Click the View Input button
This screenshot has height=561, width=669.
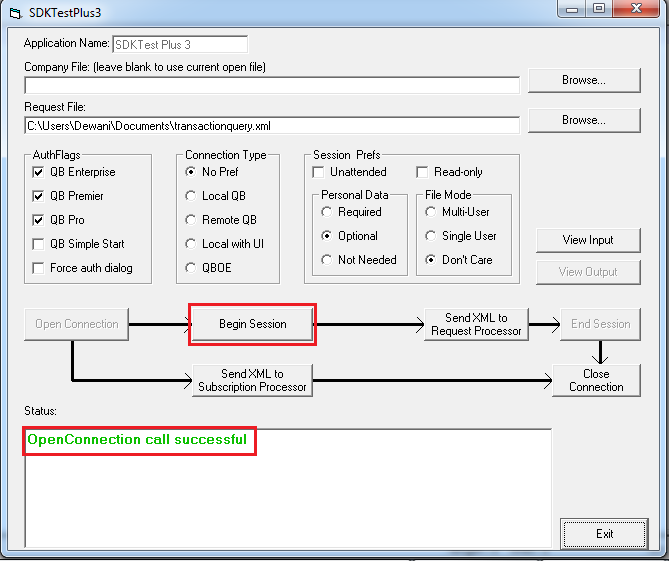588,240
